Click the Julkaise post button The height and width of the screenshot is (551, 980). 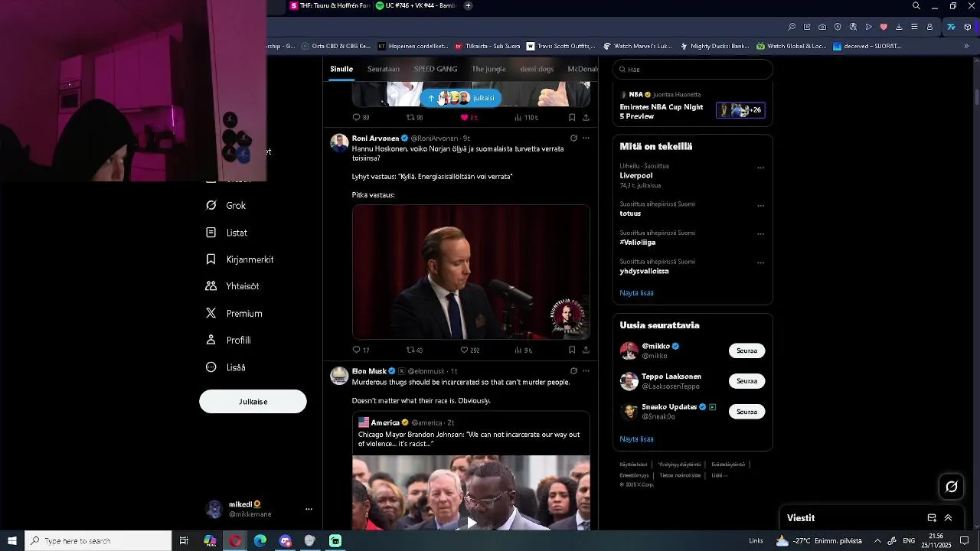coord(253,402)
